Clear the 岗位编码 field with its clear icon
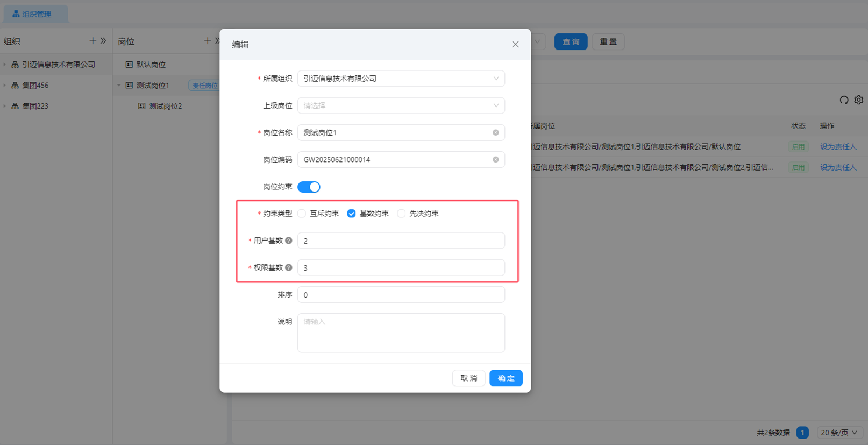This screenshot has height=445, width=868. click(496, 159)
